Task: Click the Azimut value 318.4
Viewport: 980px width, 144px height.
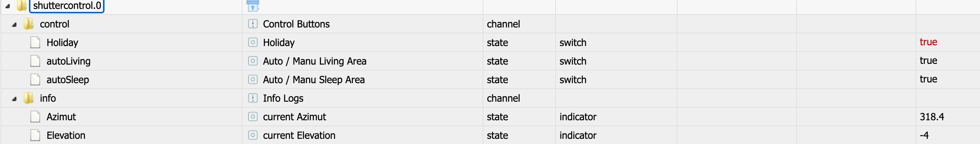Action: (932, 117)
